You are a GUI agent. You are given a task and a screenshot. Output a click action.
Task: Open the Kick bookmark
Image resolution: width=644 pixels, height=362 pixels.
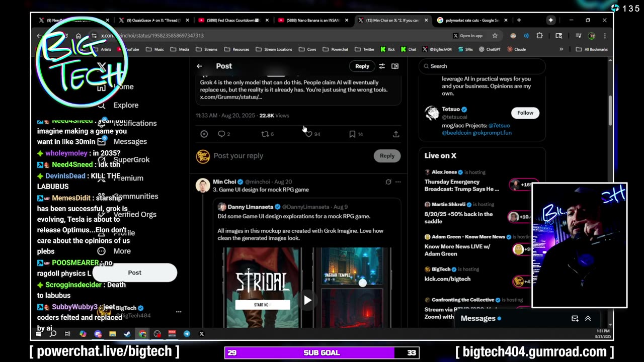[387, 49]
